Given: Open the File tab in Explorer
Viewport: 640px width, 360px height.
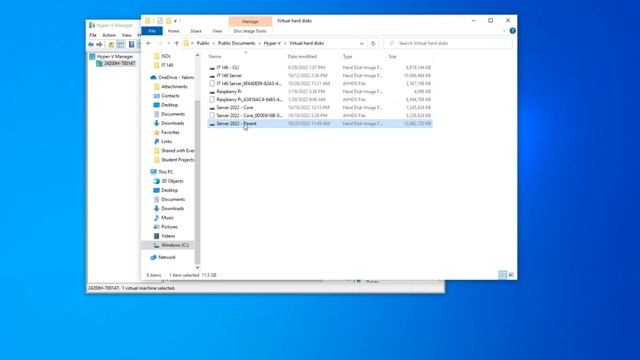Looking at the screenshot, I should [x=152, y=31].
